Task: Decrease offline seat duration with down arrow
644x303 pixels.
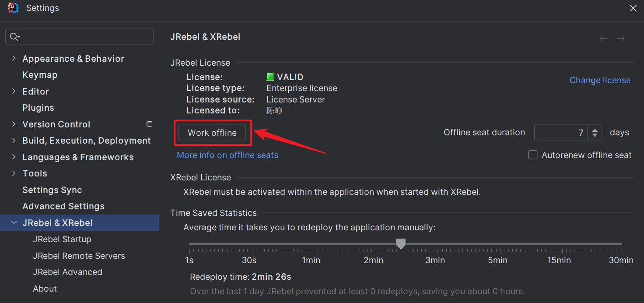Action: tap(595, 135)
